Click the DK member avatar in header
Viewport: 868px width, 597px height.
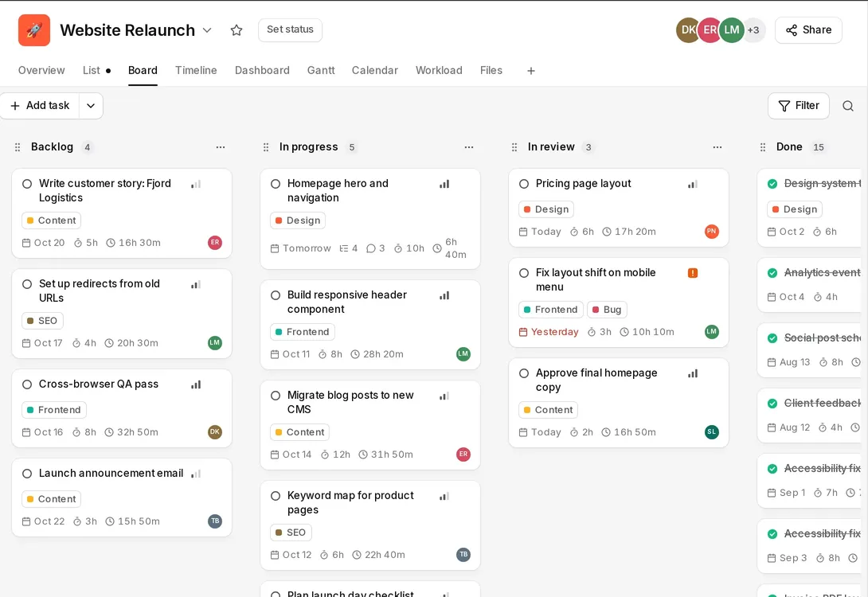tap(688, 30)
